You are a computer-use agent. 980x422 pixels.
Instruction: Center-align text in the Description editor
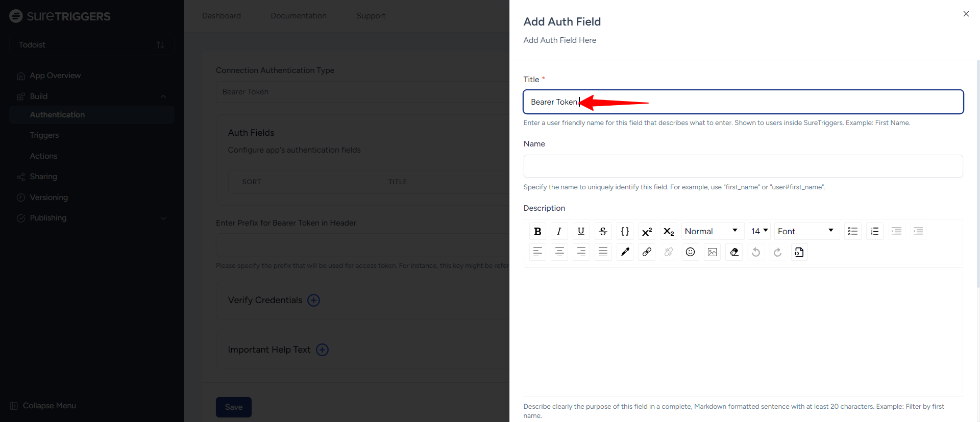click(559, 252)
